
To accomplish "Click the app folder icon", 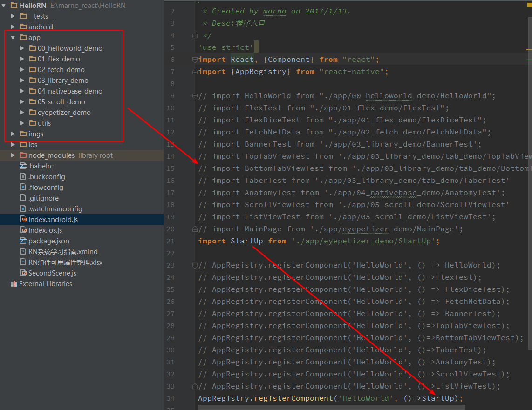I will [23, 37].
